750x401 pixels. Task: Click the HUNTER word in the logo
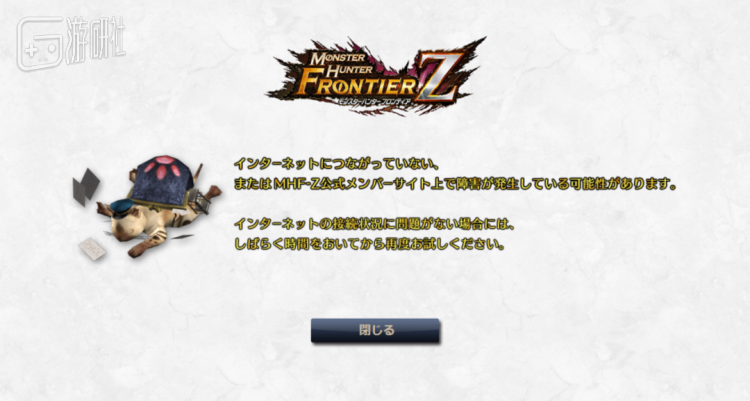pyautogui.click(x=350, y=71)
